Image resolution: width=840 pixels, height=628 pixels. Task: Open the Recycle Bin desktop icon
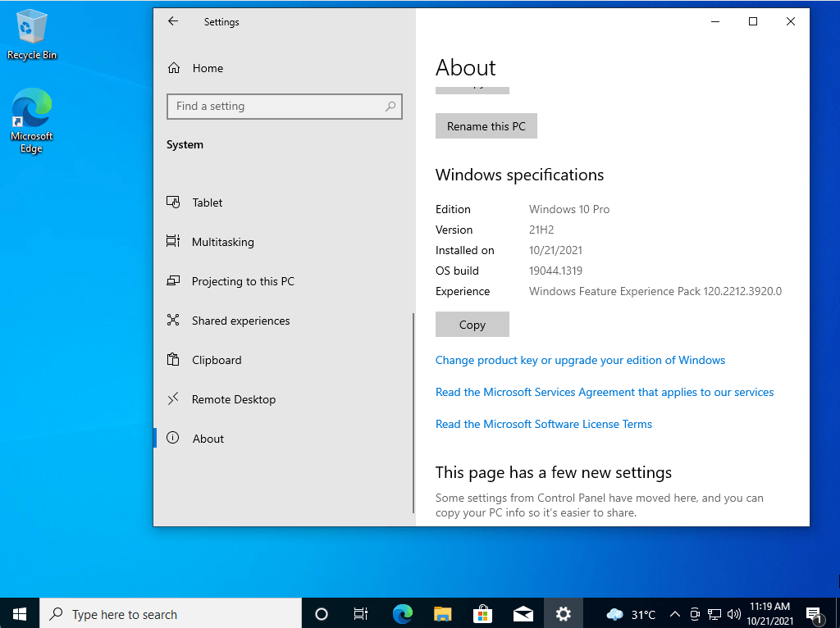point(32,35)
